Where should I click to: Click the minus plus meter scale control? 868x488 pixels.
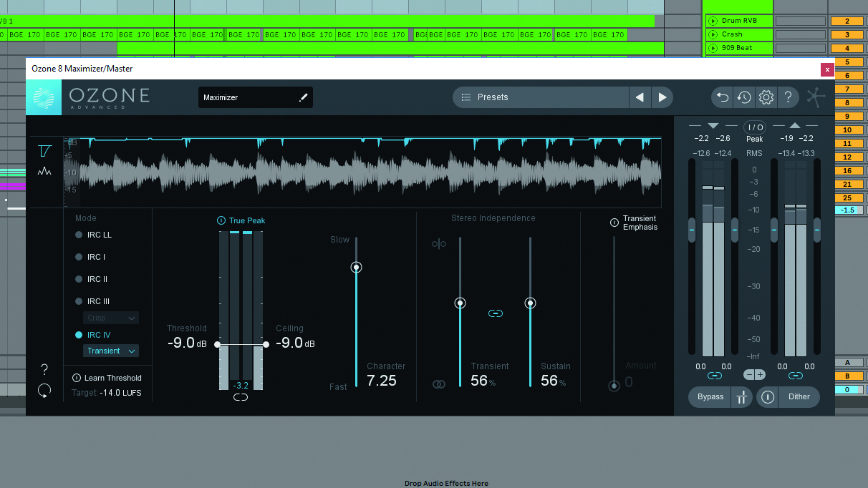tap(754, 374)
